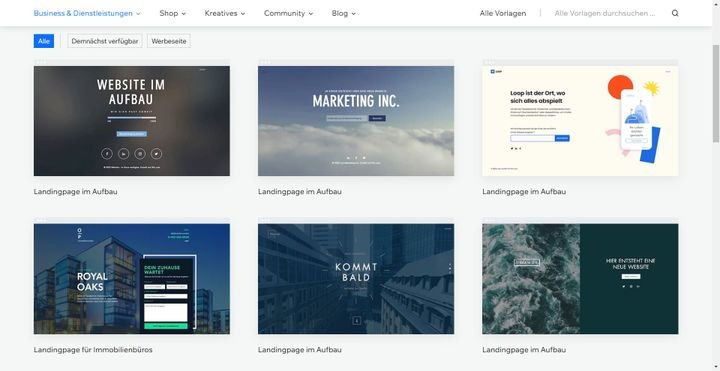Click the Landingpage im Aufbau title below Marketing Inc.

point(299,191)
